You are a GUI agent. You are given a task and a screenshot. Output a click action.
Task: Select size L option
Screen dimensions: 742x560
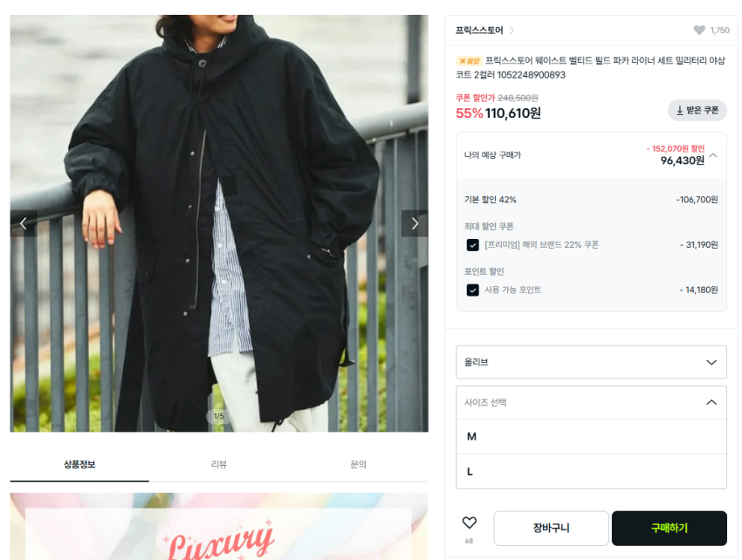coord(591,472)
